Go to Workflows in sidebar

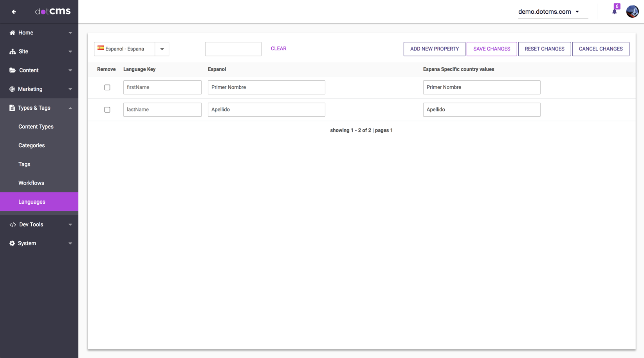[31, 183]
